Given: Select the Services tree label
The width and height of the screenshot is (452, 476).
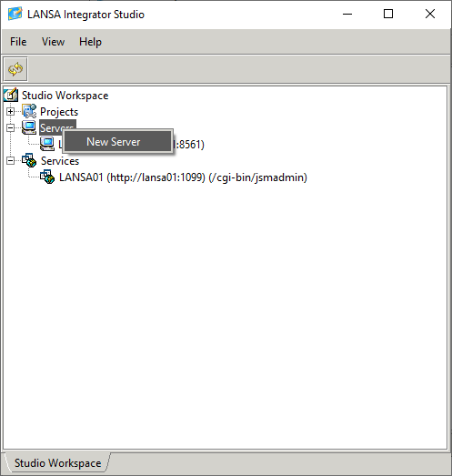Looking at the screenshot, I should pyautogui.click(x=60, y=161).
